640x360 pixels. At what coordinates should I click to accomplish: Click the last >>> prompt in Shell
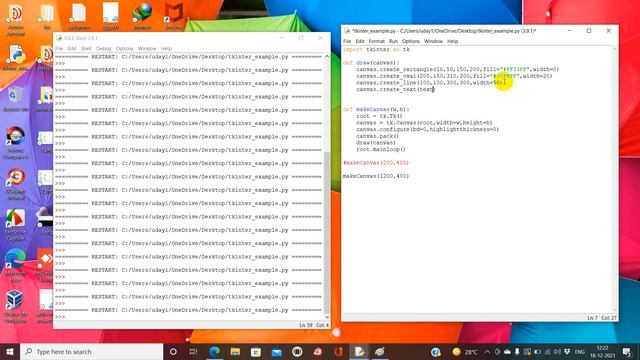pos(60,317)
